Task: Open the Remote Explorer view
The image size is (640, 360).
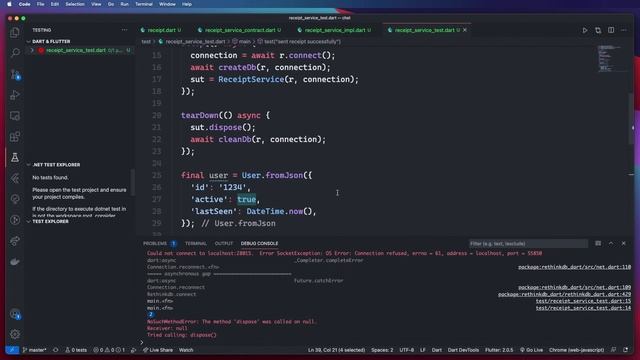Action: point(15,116)
